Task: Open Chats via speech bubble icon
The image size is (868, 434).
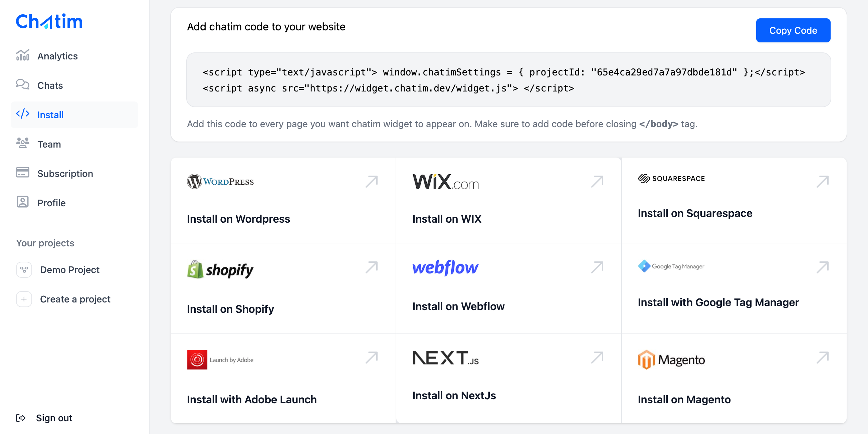Action: coord(23,84)
